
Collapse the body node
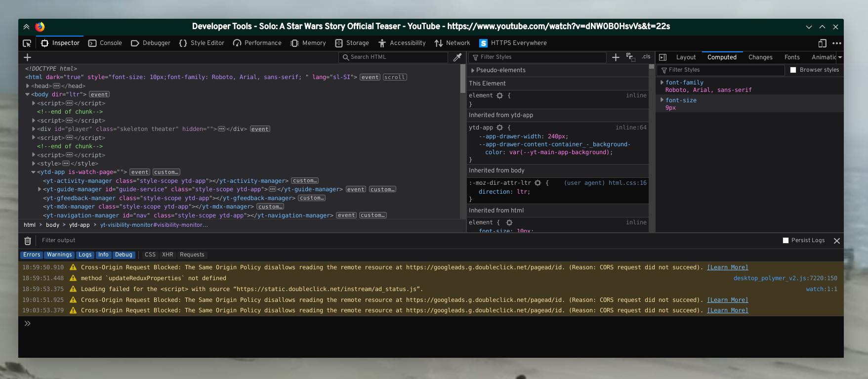coord(28,94)
